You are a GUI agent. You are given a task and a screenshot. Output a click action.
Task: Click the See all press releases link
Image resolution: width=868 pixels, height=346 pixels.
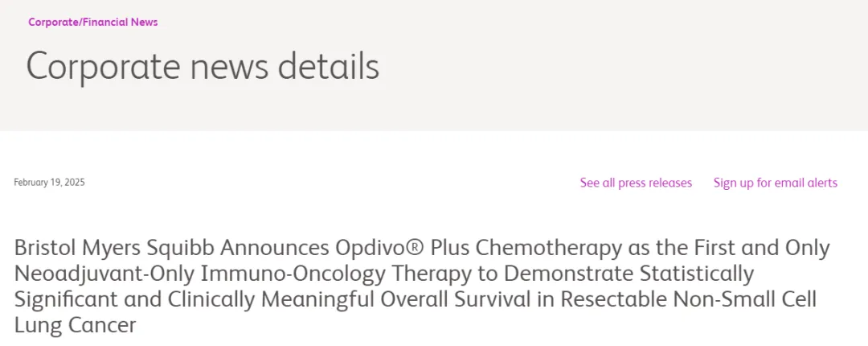[x=636, y=183]
